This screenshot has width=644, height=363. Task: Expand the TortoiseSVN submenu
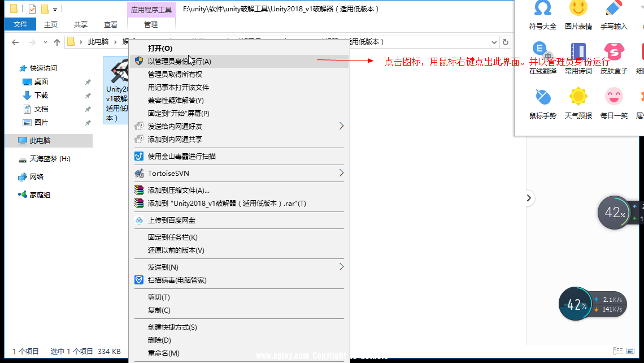341,173
